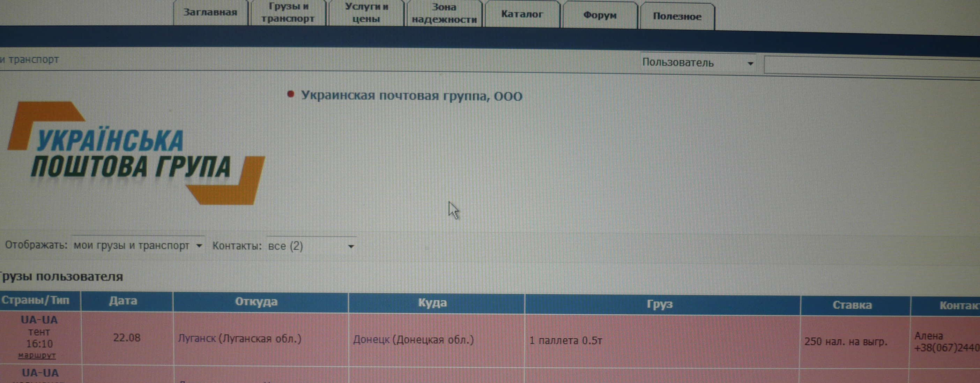Screen dimensions: 980x383
Task: Switch to Грузы и транспорт tab
Action: click(x=288, y=13)
